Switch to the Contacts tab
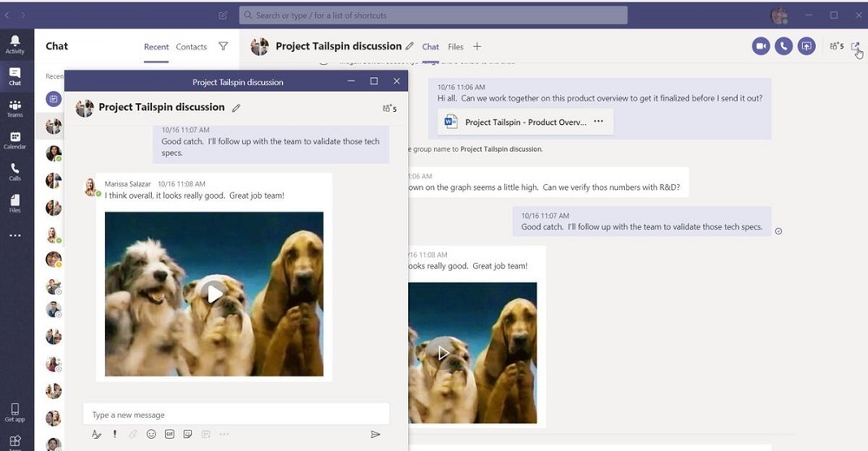868x451 pixels. [x=191, y=47]
